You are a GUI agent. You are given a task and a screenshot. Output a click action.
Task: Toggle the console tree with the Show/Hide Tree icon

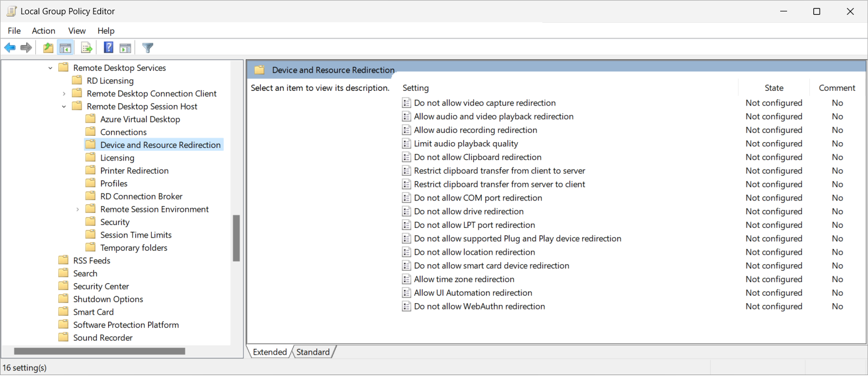(66, 47)
